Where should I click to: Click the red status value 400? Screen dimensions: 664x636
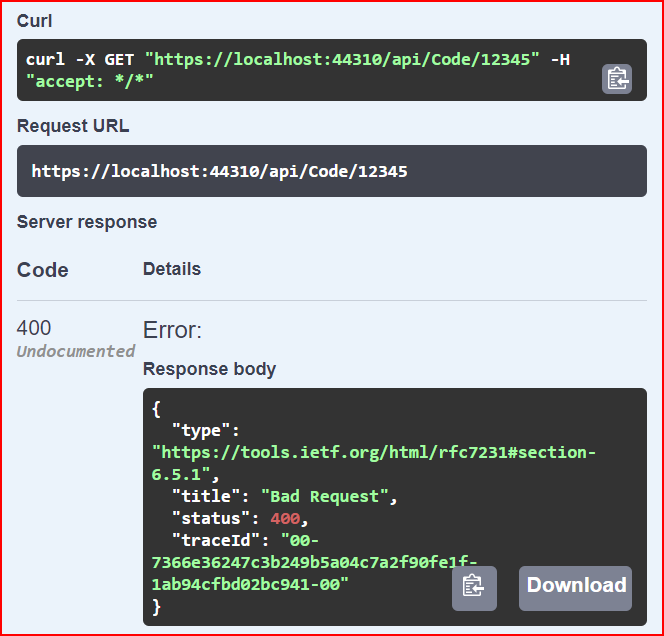point(285,518)
